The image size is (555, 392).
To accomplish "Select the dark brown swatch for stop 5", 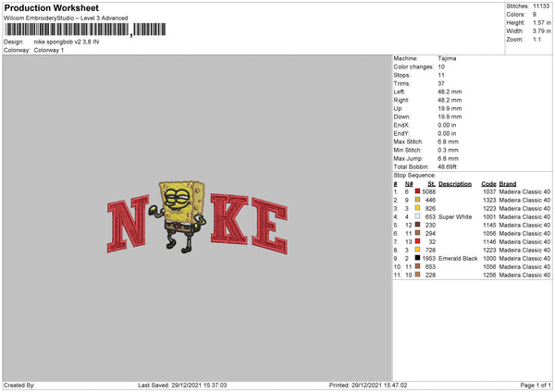I will click(417, 225).
